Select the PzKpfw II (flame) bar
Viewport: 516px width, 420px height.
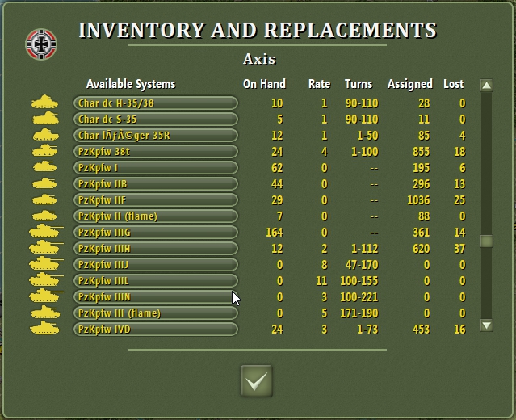coord(155,216)
